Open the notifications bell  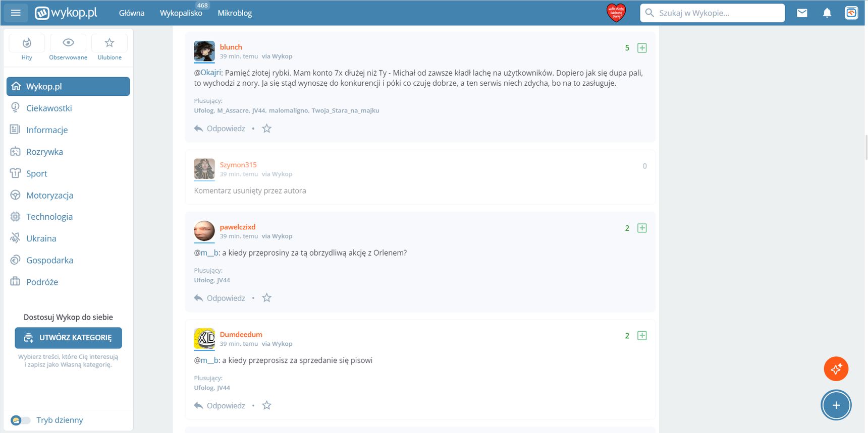click(x=827, y=13)
